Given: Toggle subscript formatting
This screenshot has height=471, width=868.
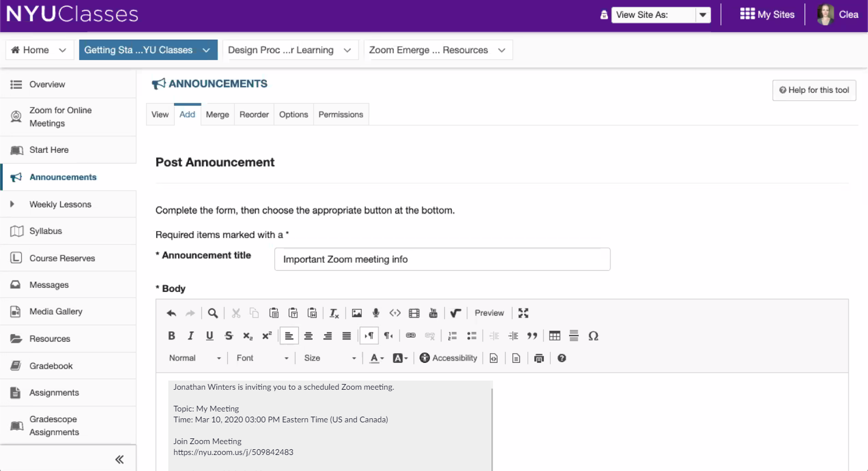Looking at the screenshot, I should pyautogui.click(x=248, y=336).
